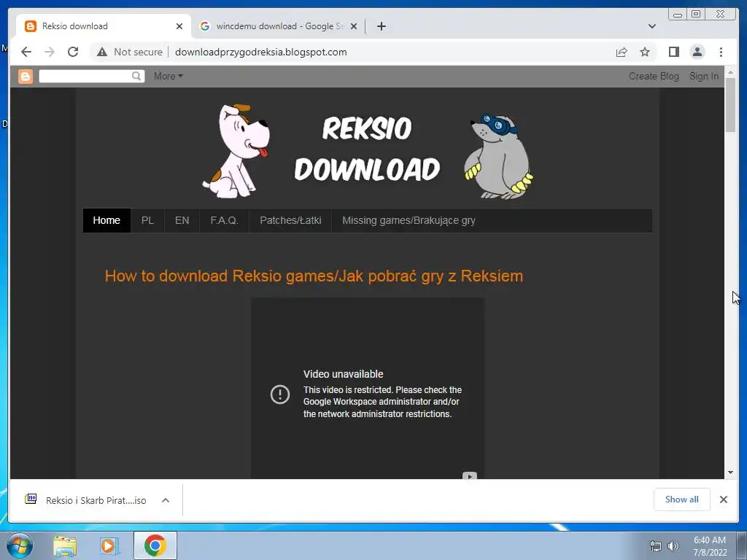Bookmark this page with the star icon
This screenshot has height=560, width=747.
pyautogui.click(x=645, y=52)
